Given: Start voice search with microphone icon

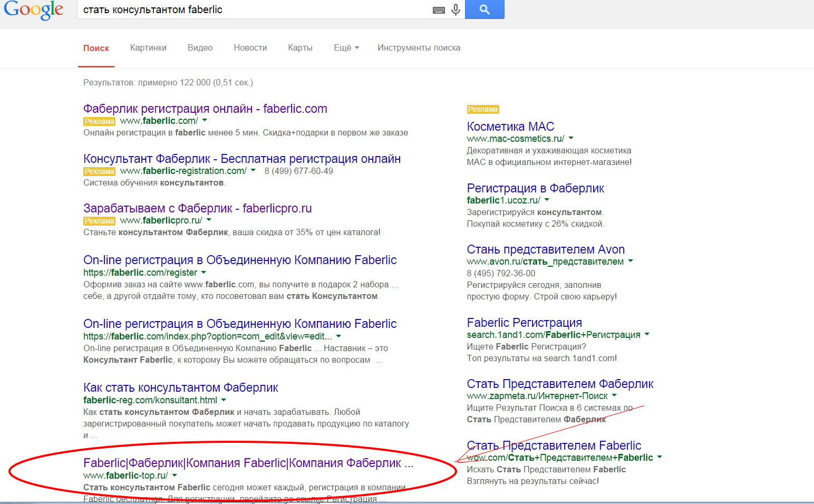Looking at the screenshot, I should point(456,9).
